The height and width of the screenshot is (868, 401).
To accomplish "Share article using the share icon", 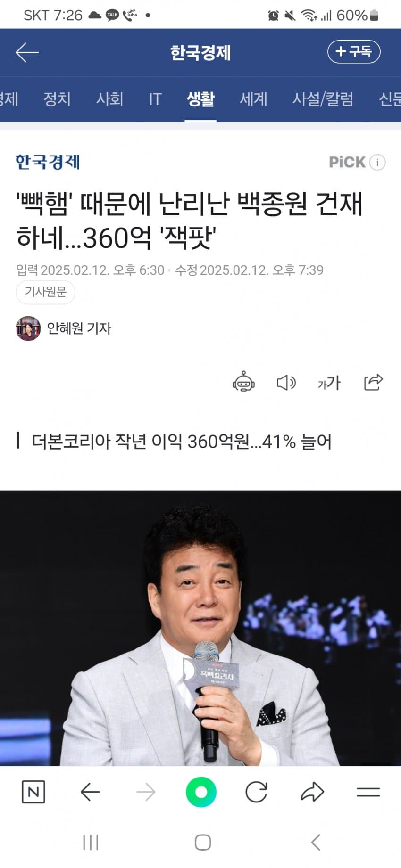I will pos(373,382).
